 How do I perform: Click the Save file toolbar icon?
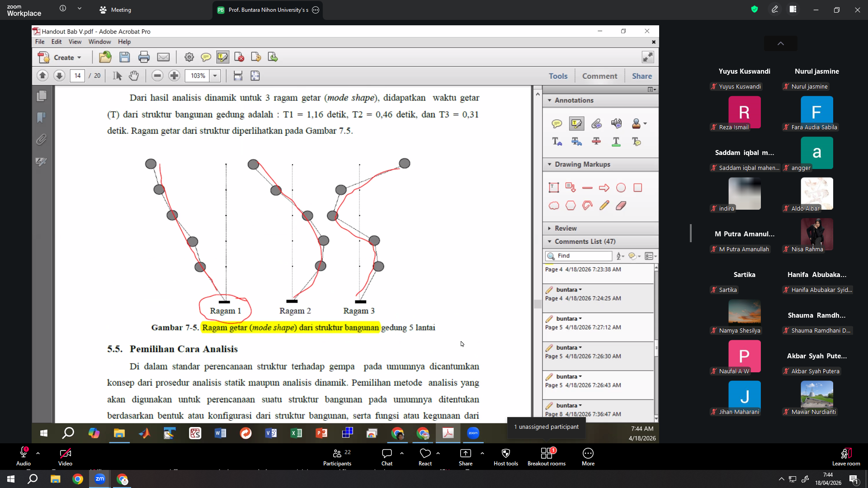pos(124,57)
